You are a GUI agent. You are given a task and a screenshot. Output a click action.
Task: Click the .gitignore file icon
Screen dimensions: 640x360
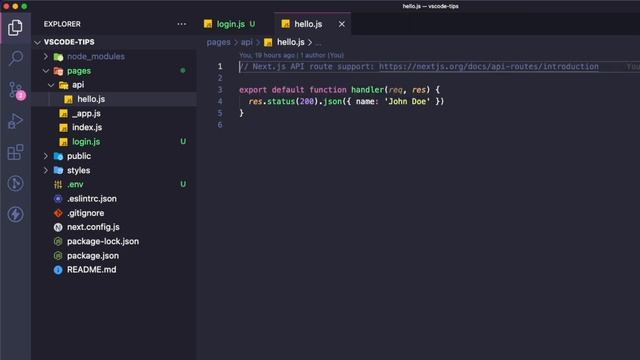pyautogui.click(x=58, y=213)
